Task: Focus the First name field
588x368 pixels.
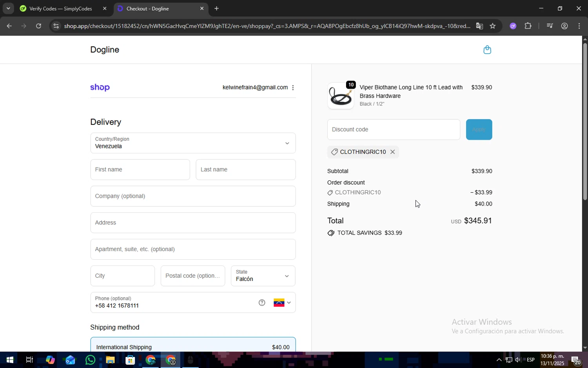Action: 140,169
